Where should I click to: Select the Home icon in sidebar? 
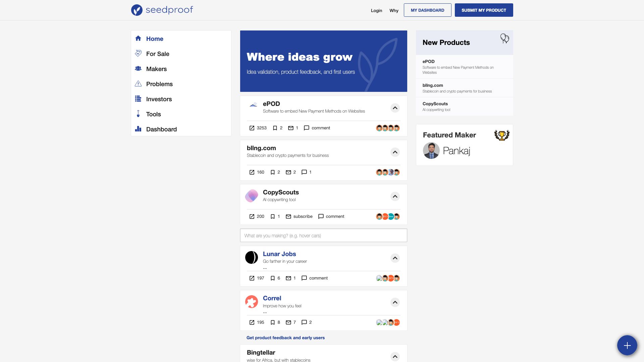138,38
